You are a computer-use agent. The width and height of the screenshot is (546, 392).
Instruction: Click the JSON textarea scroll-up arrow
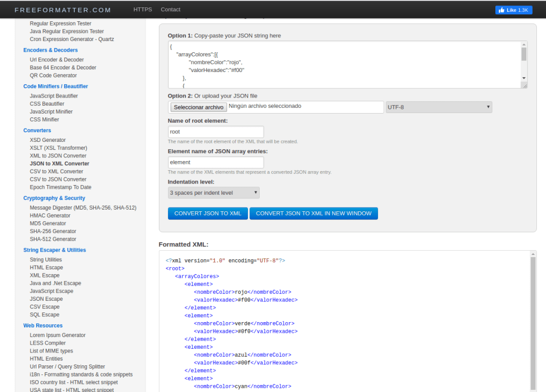(524, 45)
